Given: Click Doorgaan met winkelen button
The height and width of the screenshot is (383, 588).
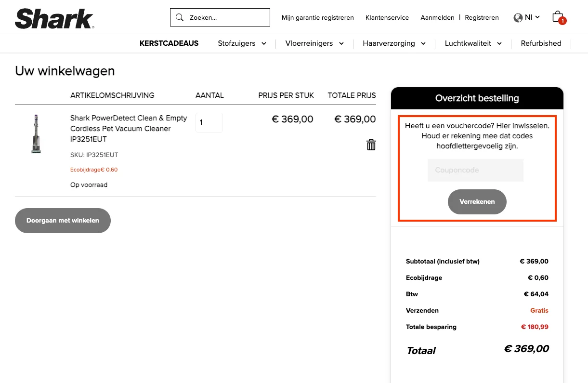Looking at the screenshot, I should [x=63, y=221].
